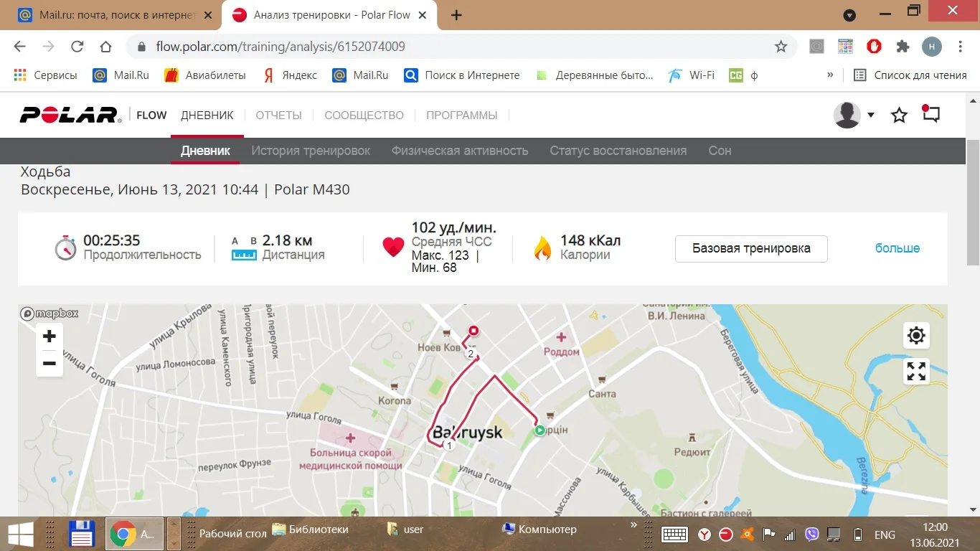Open the on-screen keyboard tray icon
Image resolution: width=980 pixels, height=551 pixels.
(x=675, y=534)
